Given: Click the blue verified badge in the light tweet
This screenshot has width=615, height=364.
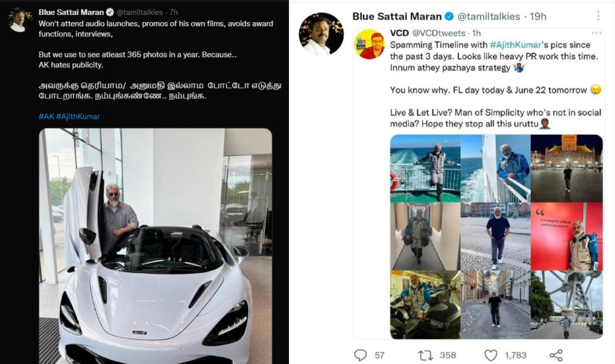Looking at the screenshot, I should (x=447, y=16).
